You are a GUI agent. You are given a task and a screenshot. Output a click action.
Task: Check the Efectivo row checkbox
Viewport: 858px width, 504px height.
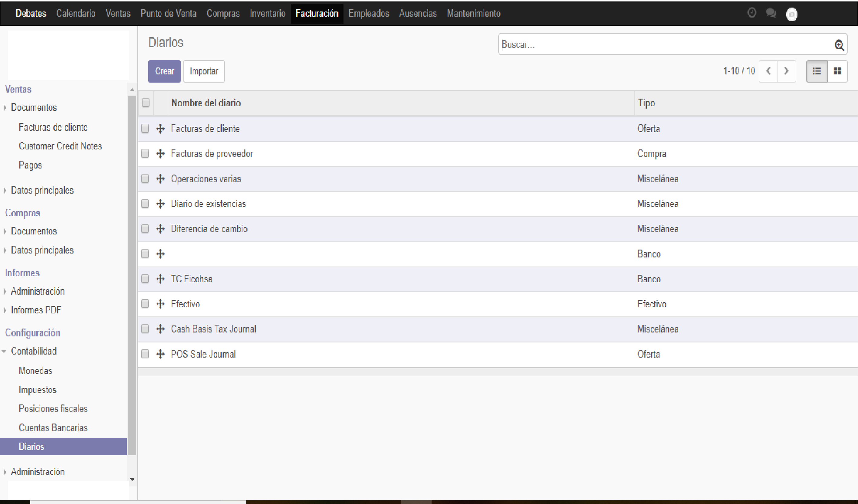point(145,303)
